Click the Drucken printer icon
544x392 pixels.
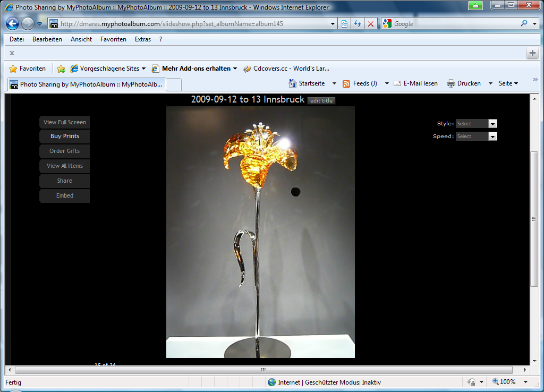451,83
